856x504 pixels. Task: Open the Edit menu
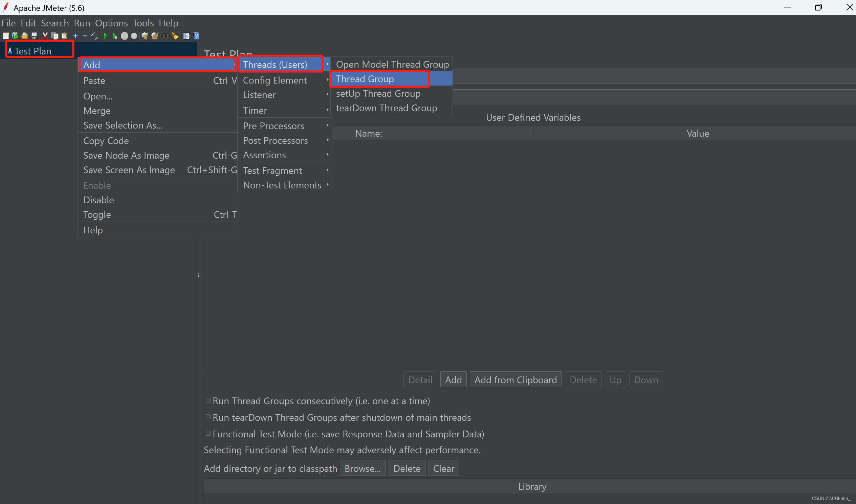pos(28,23)
